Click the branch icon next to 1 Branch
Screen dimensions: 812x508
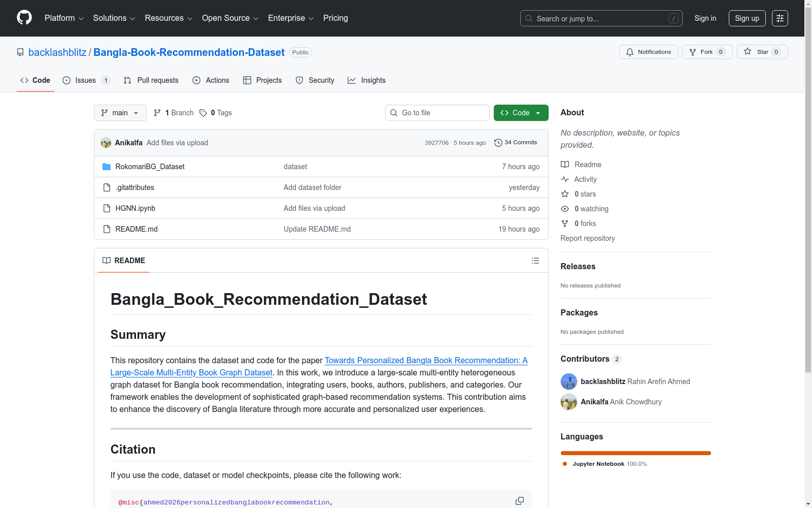click(x=157, y=113)
